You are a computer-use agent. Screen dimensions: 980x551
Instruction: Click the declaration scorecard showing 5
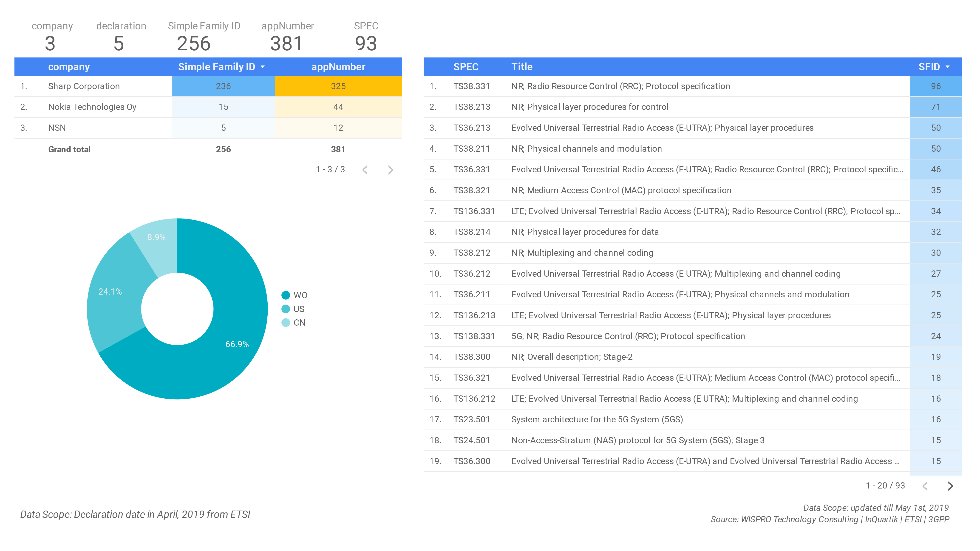(121, 37)
